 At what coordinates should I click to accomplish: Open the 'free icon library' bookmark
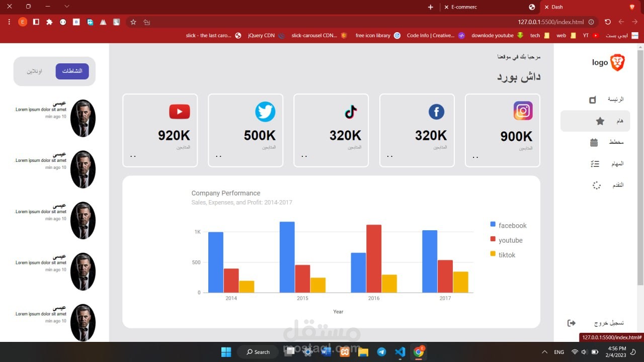coord(378,35)
